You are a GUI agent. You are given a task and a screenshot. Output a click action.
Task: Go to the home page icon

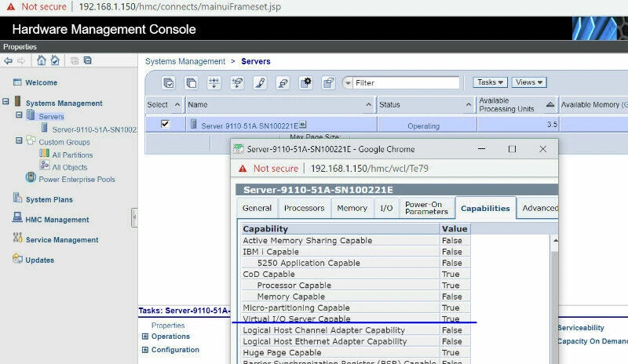[42, 60]
